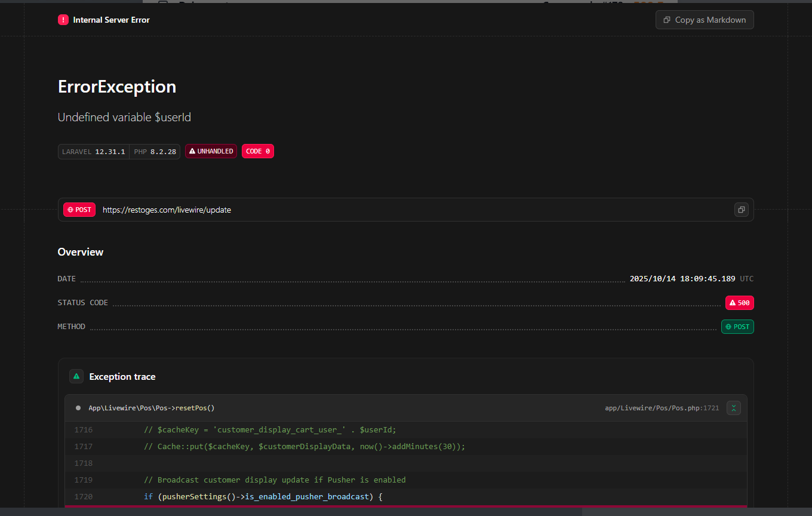Click the Copy as Markdown button

(705, 20)
